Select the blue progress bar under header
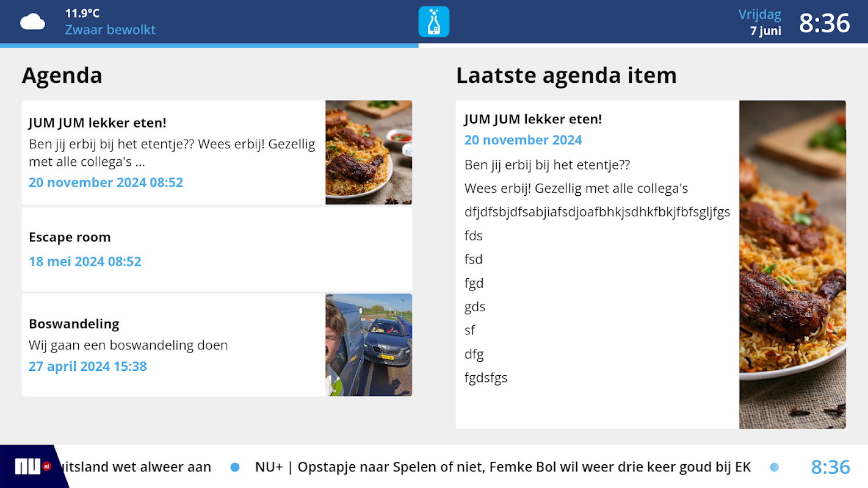This screenshot has width=868, height=488. coord(209,46)
